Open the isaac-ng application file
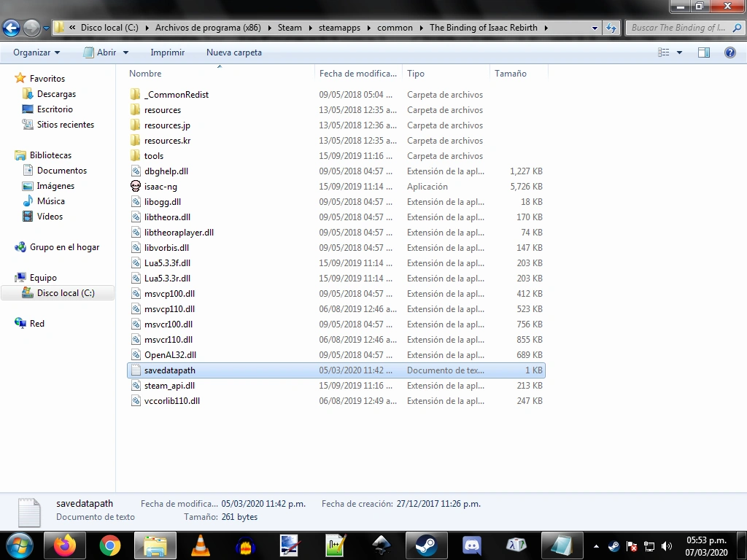This screenshot has width=747, height=560. coord(160,187)
